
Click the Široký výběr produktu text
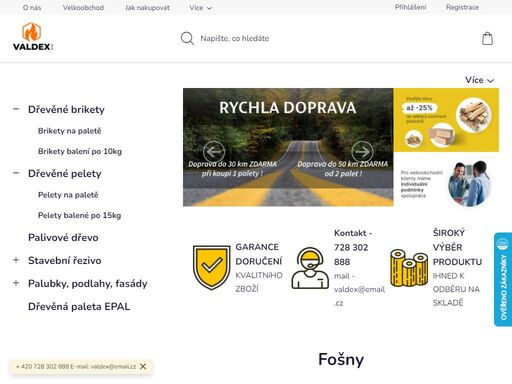pos(457,247)
